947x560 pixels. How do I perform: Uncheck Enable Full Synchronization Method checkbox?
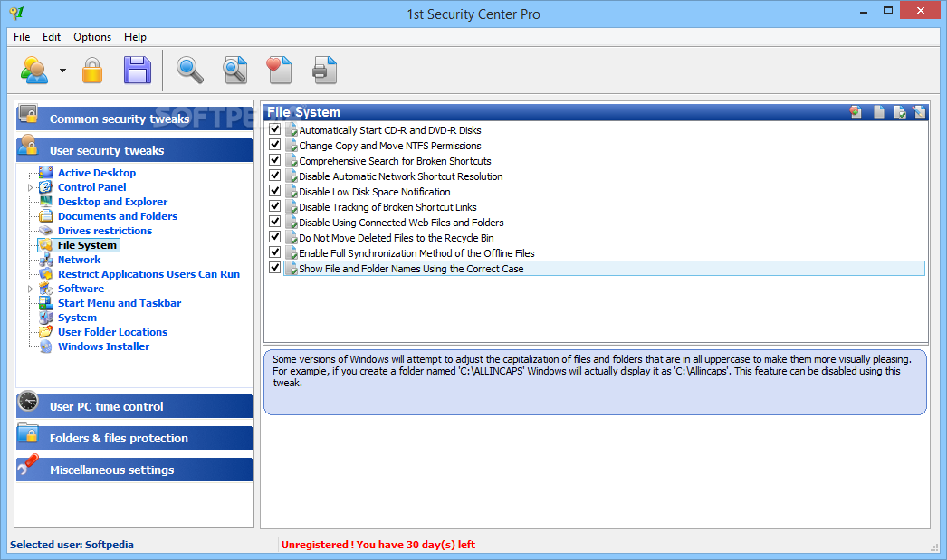click(x=275, y=252)
